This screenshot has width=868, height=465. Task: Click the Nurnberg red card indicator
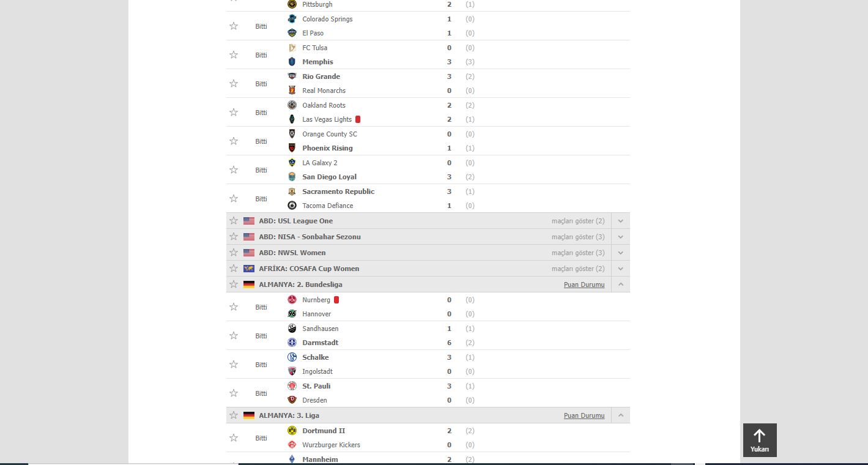click(x=336, y=300)
